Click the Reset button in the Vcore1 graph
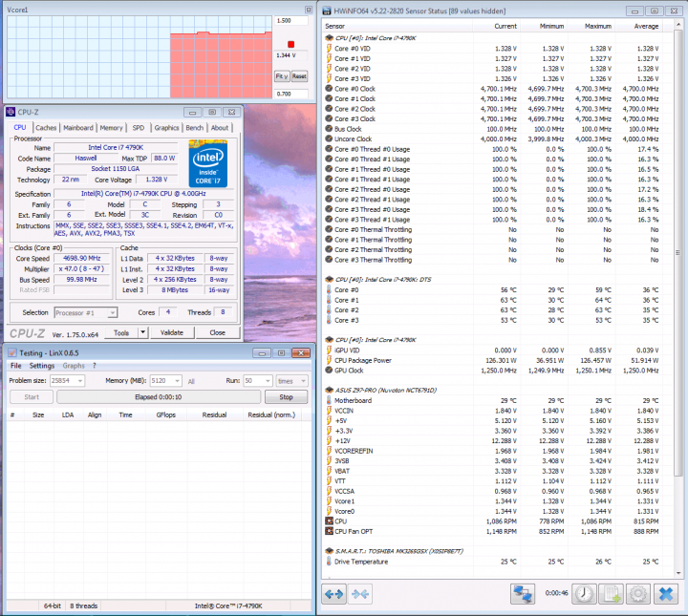 (x=299, y=75)
